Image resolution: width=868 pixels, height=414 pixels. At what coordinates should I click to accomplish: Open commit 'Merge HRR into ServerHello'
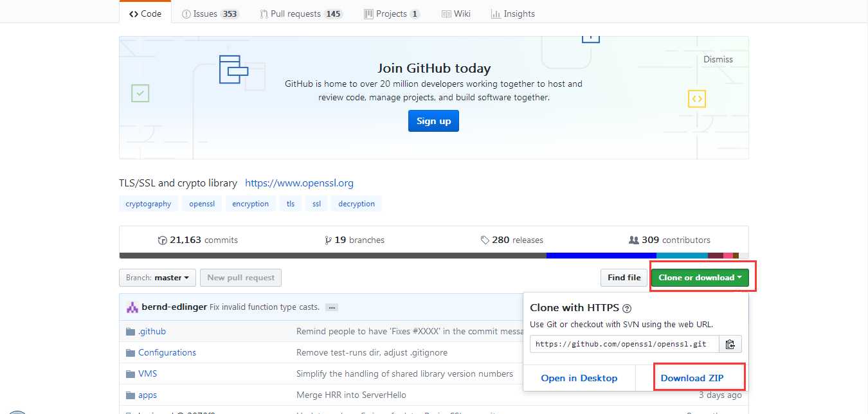click(x=351, y=395)
